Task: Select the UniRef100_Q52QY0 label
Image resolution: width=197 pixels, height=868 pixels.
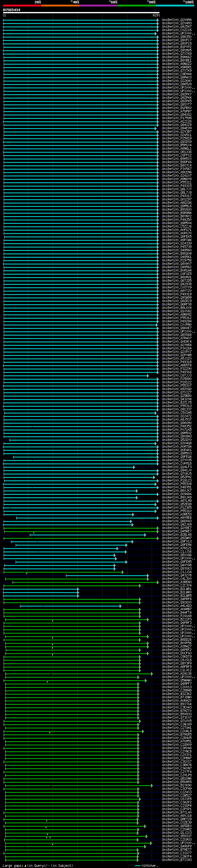Action: pos(177,440)
